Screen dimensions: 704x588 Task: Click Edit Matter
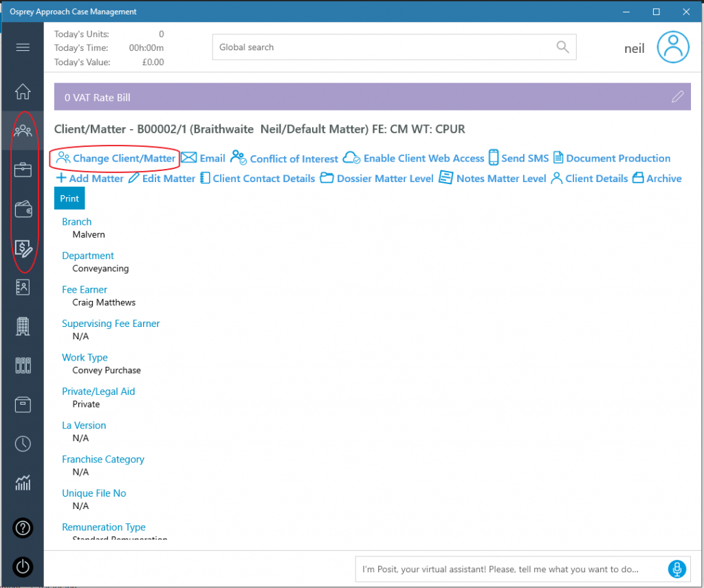[162, 179]
